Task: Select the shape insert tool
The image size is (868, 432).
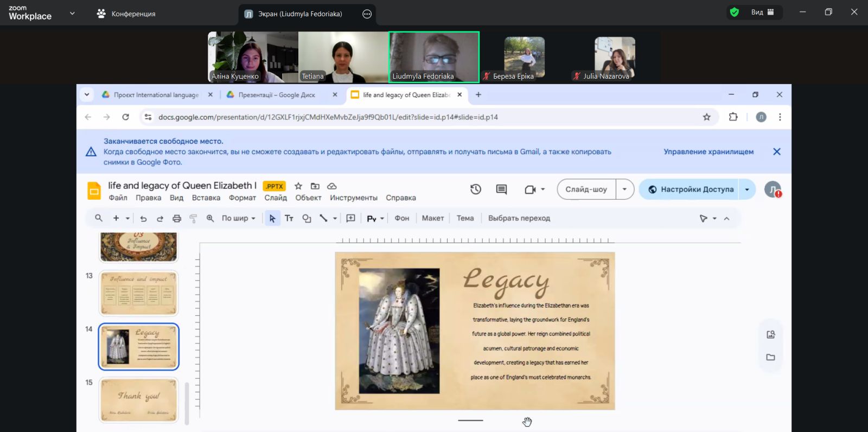Action: [307, 218]
